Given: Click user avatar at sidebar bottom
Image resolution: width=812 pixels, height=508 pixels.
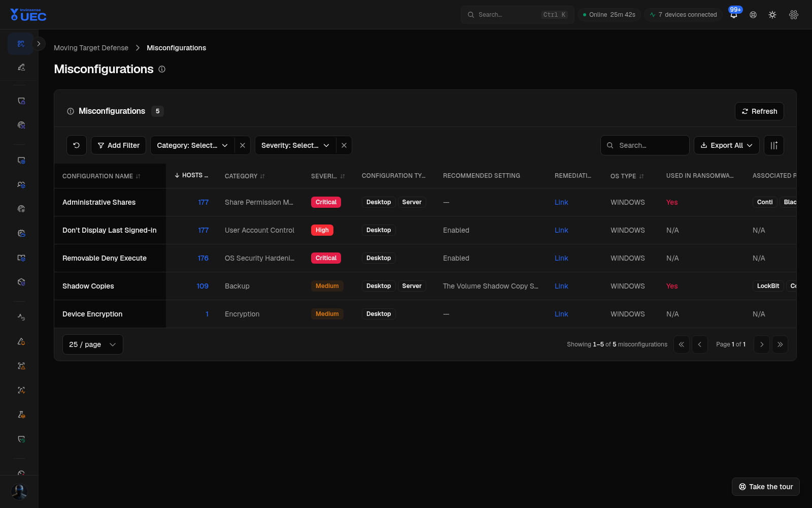Looking at the screenshot, I should (x=19, y=491).
